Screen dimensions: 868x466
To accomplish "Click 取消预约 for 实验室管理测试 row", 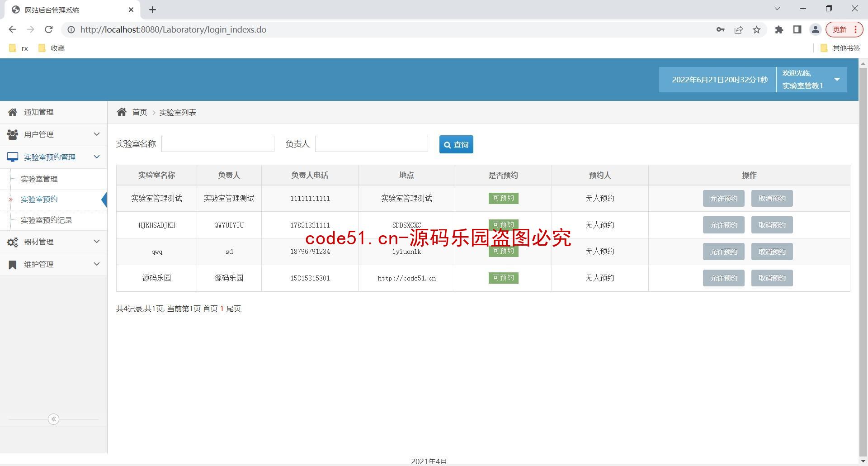I will click(x=772, y=199).
